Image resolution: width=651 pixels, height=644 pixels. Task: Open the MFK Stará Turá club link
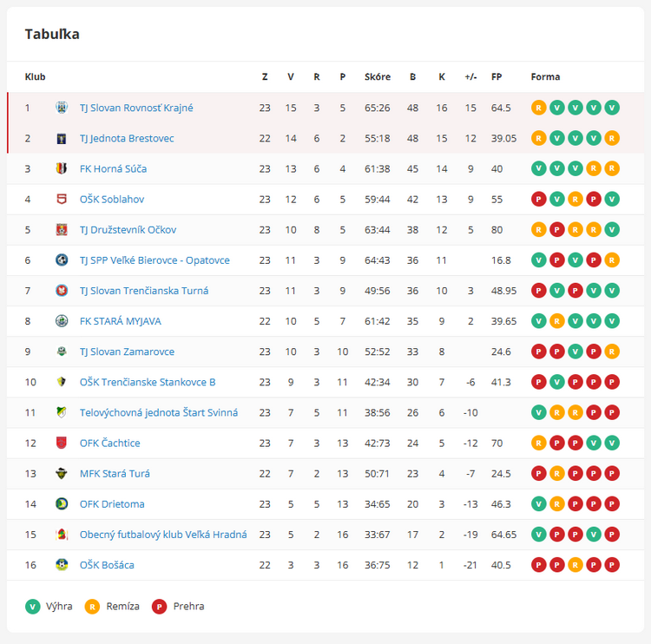pyautogui.click(x=115, y=473)
